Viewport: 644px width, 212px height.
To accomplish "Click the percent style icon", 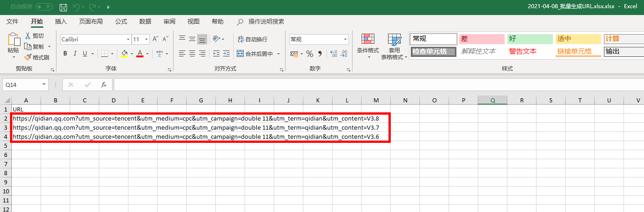I will click(310, 54).
